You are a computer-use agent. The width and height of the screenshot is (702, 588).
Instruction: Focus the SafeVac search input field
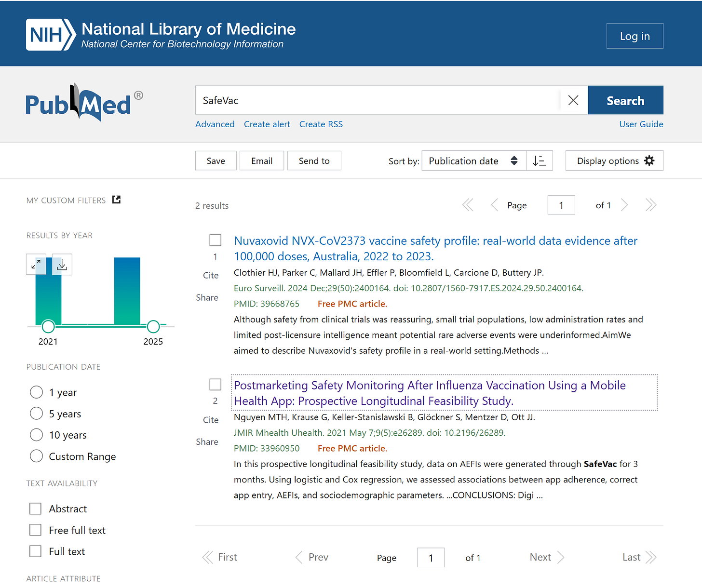coord(378,100)
